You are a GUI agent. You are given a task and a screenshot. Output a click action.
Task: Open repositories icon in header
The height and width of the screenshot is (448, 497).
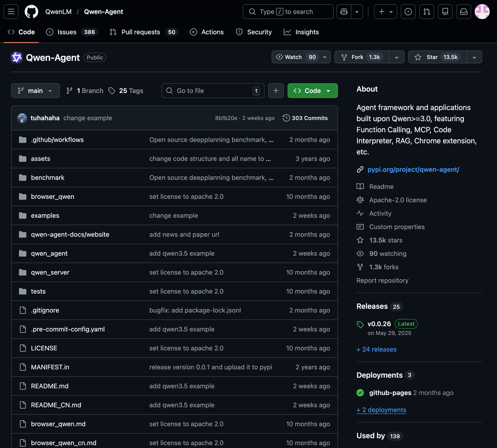point(445,12)
